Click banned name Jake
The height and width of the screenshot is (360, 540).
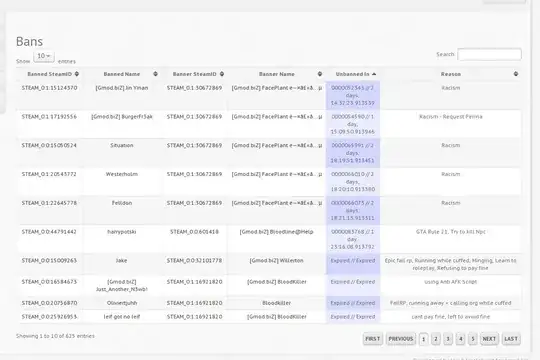point(122,261)
